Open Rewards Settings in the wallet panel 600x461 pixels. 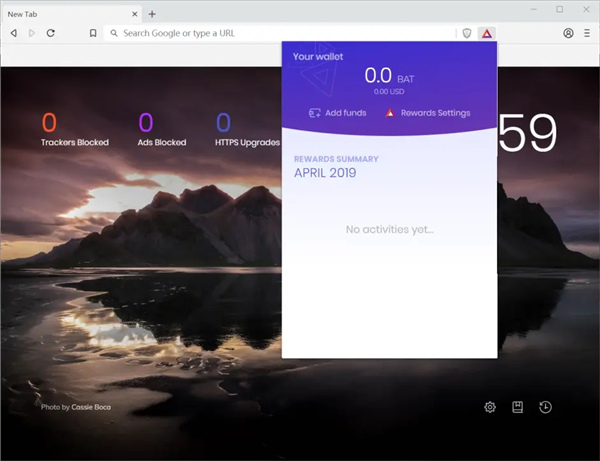[x=428, y=113]
